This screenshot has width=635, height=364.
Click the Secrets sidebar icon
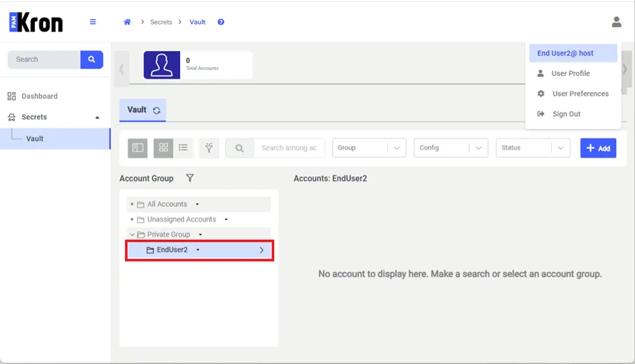(x=11, y=117)
